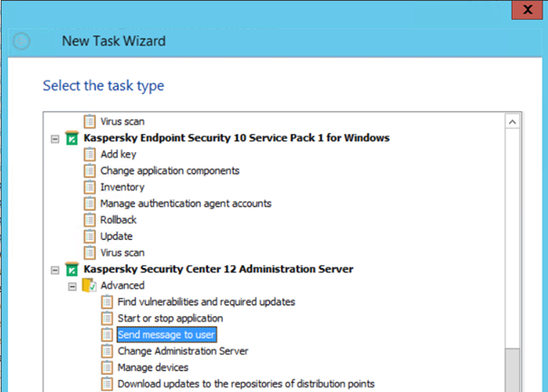Select Change Administration Server task
This screenshot has width=548, height=392.
[x=182, y=351]
